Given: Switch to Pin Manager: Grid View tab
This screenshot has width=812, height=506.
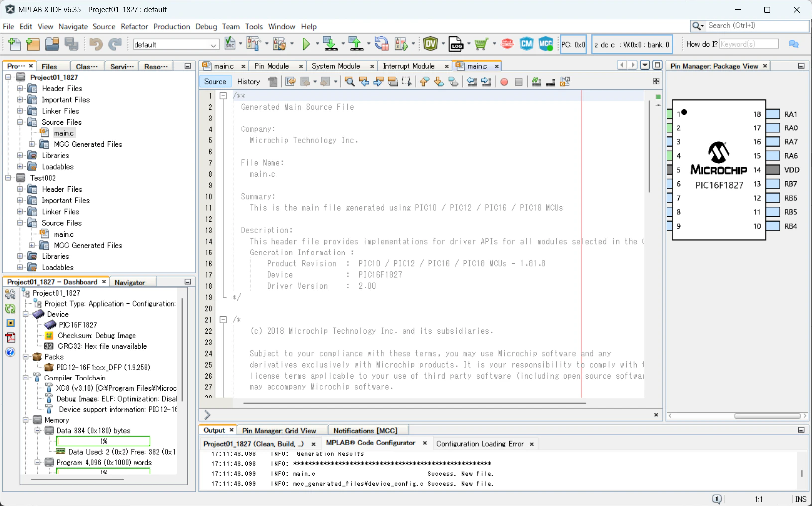Looking at the screenshot, I should pos(279,431).
